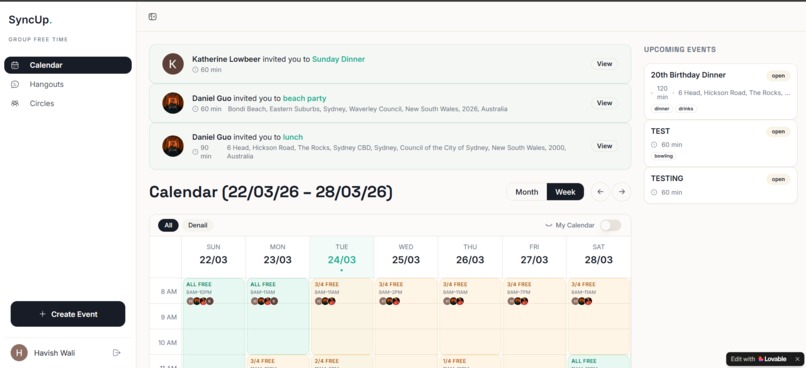Click the icon beside My Calendar label
The image size is (806, 368).
[548, 225]
